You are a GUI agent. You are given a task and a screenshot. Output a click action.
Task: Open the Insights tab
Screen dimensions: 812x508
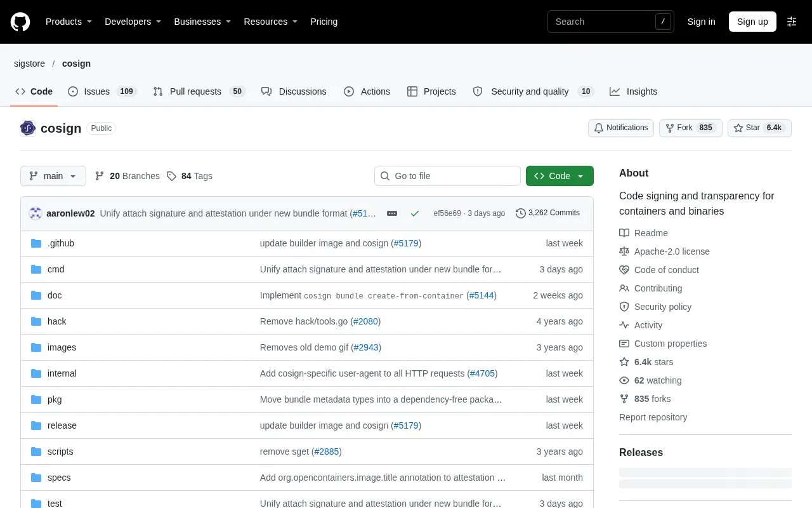click(x=634, y=91)
